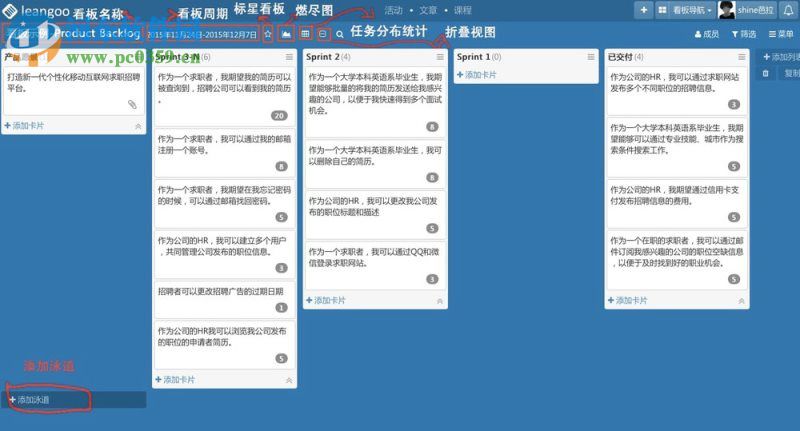Open the Sprint 2 card about QQ login
Image resolution: width=800 pixels, height=431 pixels.
[x=376, y=266]
